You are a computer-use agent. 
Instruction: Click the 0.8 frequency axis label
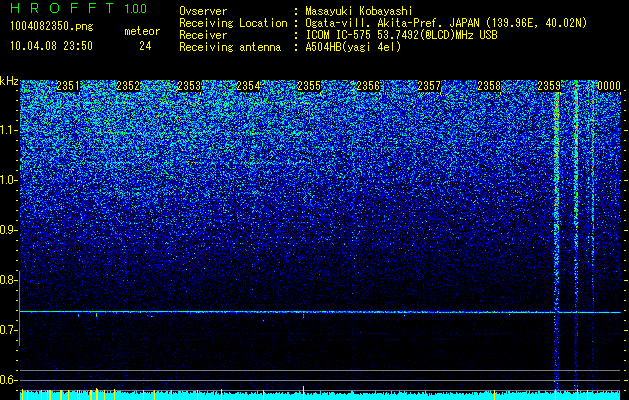point(8,280)
